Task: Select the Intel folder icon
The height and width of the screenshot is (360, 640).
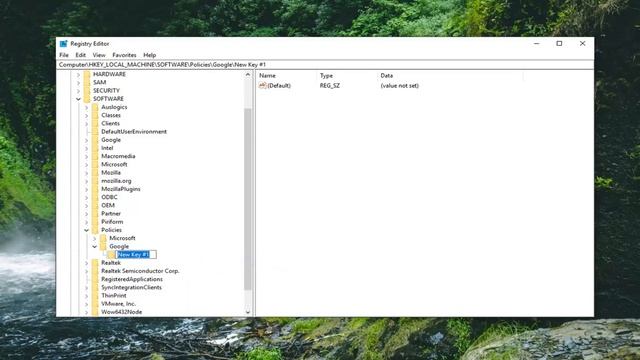Action: pyautogui.click(x=95, y=148)
